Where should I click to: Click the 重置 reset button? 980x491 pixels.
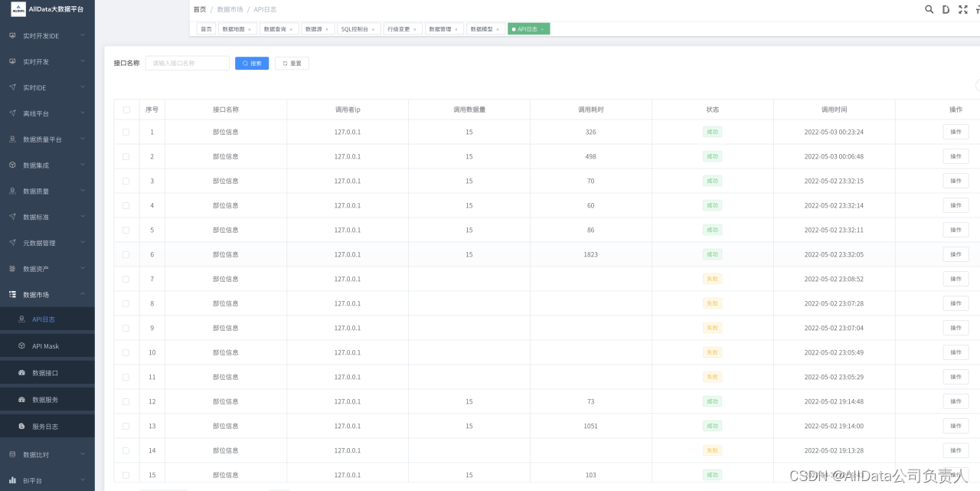tap(292, 64)
